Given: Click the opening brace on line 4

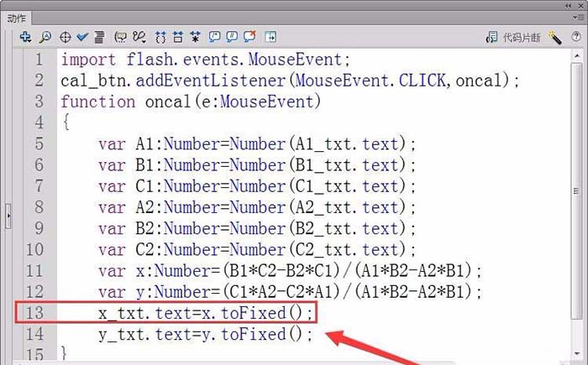Looking at the screenshot, I should coord(66,123).
